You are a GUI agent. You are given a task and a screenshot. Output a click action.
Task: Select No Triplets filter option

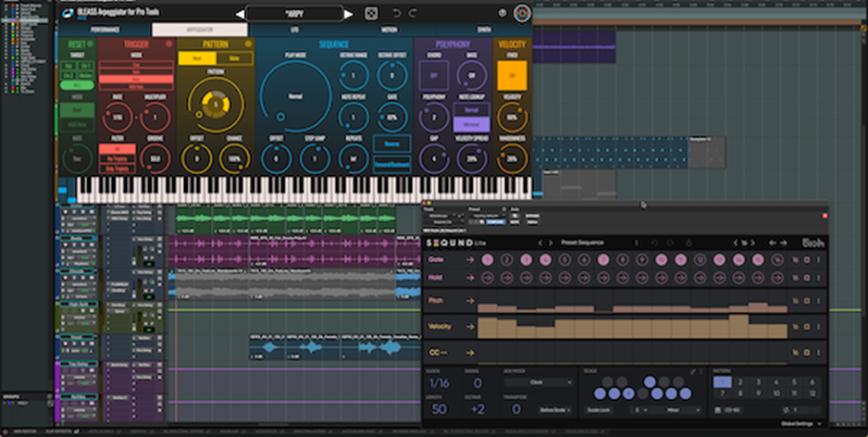(x=117, y=159)
